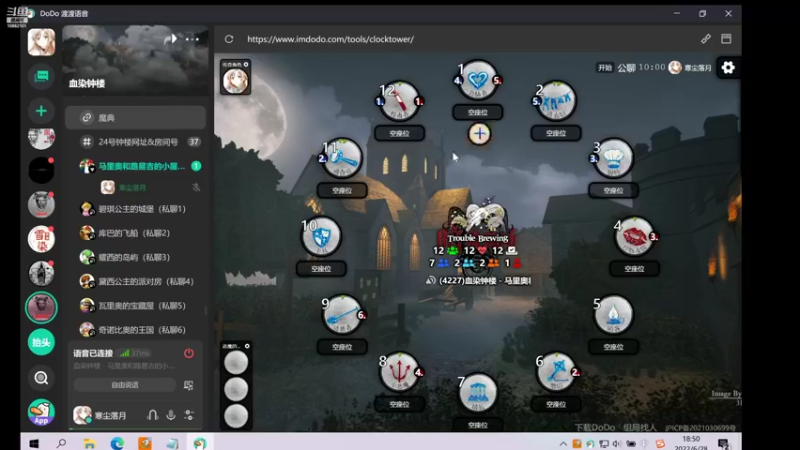Screen dimensions: 800x450
Task: Click the page URL address field
Action: [x=331, y=39]
